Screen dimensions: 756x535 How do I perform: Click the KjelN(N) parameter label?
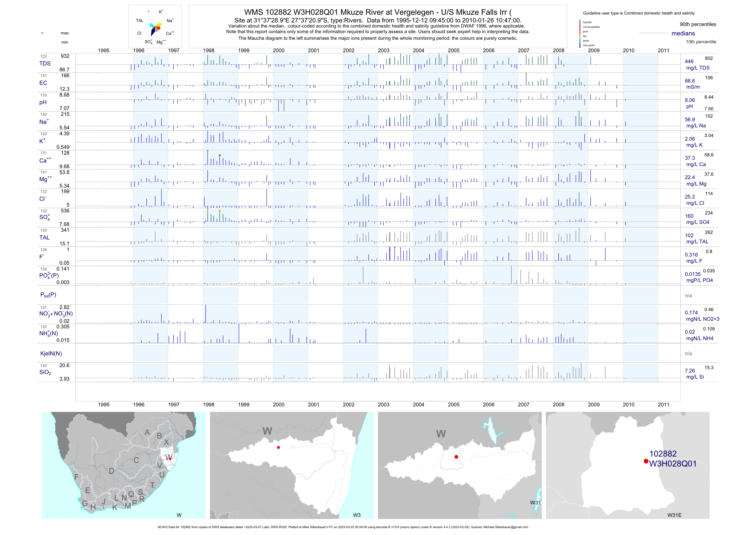[x=51, y=354]
